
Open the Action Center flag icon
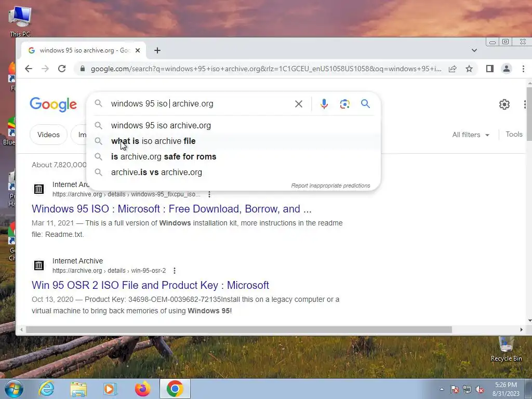[454, 389]
